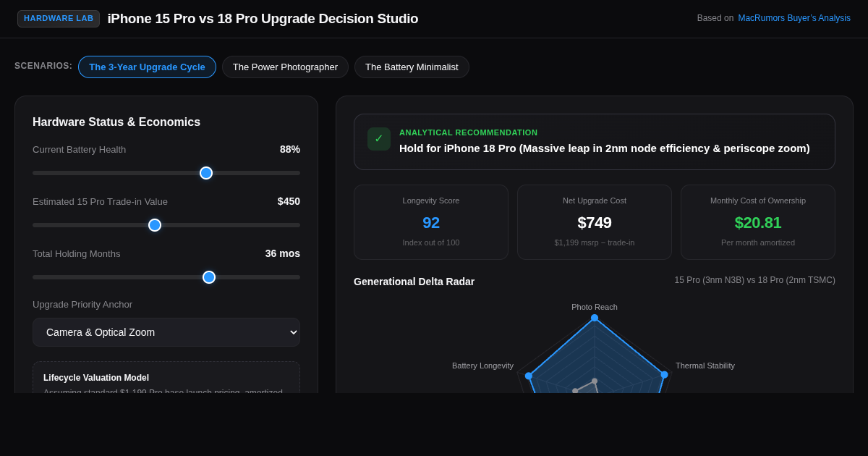
Task: Click the 36 mos holding value
Action: click(x=283, y=253)
